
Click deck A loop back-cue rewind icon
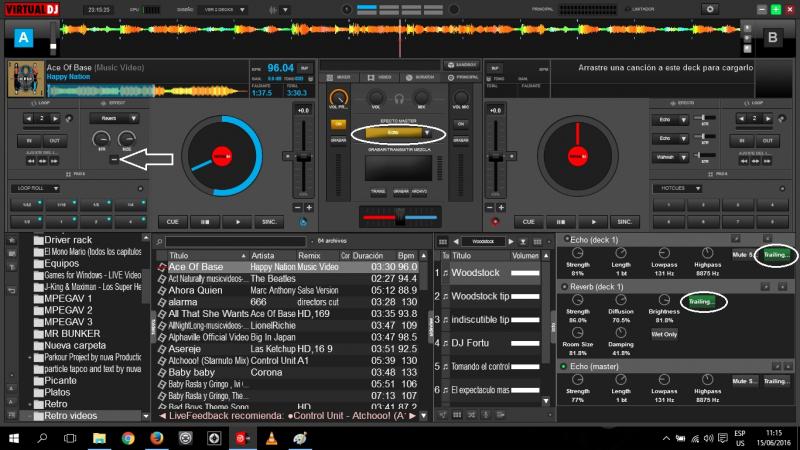click(31, 161)
